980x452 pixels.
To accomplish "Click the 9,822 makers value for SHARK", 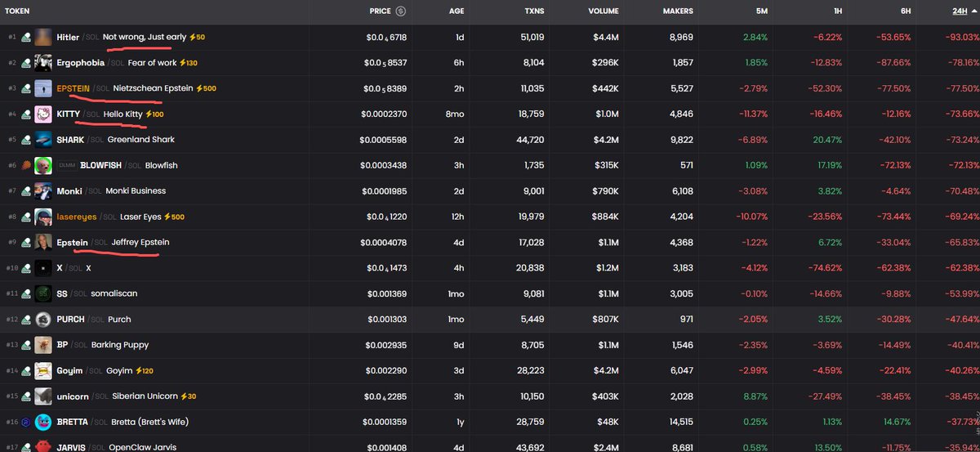I will click(680, 140).
